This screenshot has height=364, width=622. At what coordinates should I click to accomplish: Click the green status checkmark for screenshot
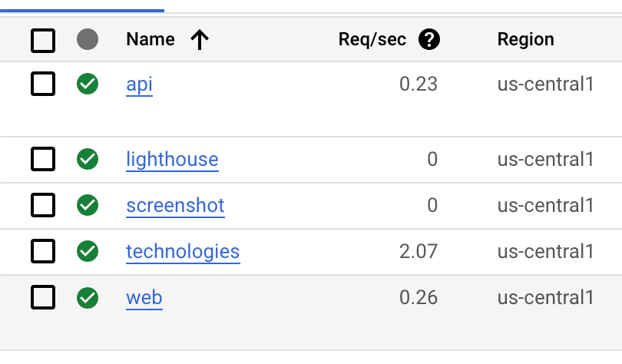click(88, 206)
